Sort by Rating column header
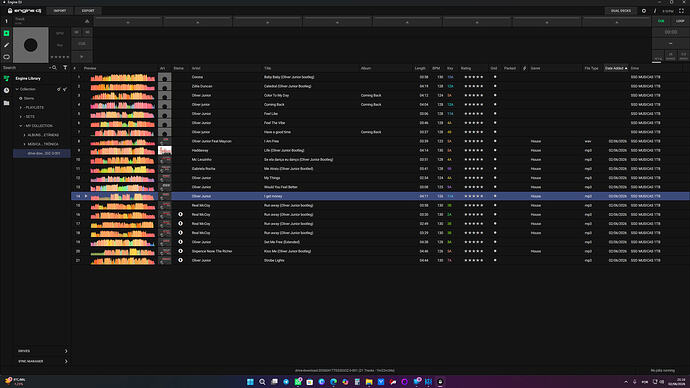Viewport: 690px width, 388px height. [466, 68]
